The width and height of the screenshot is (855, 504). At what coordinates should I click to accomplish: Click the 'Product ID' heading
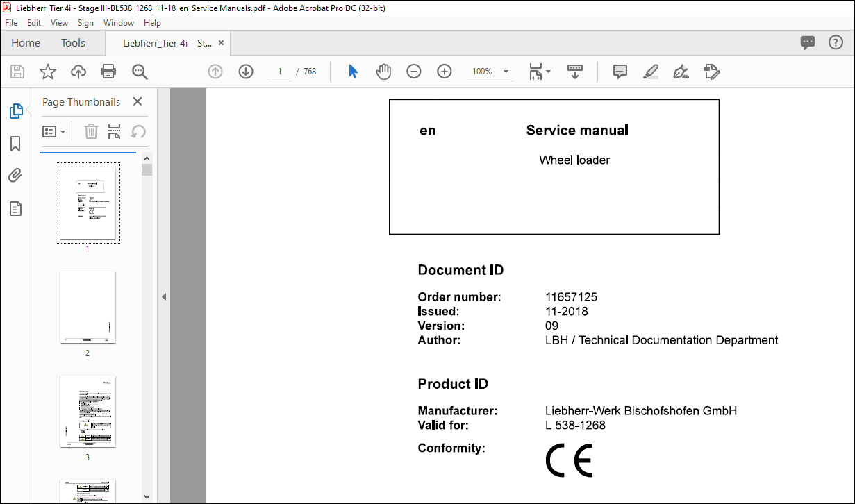pos(453,384)
